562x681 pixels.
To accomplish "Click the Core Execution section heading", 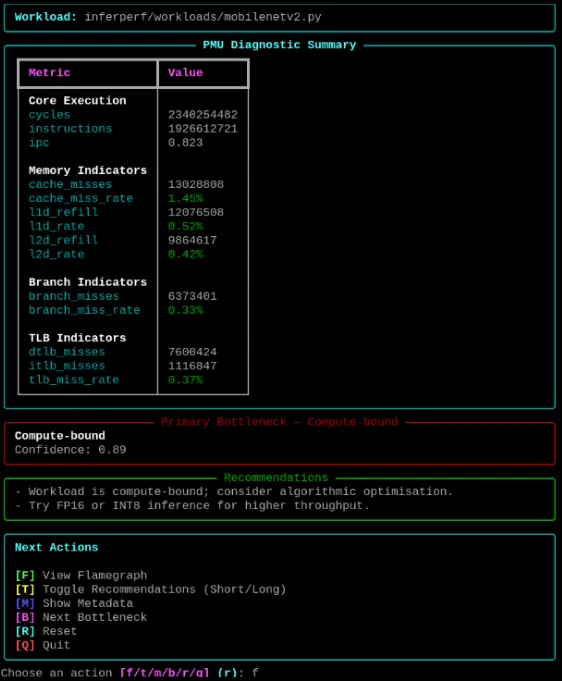I will (77, 100).
